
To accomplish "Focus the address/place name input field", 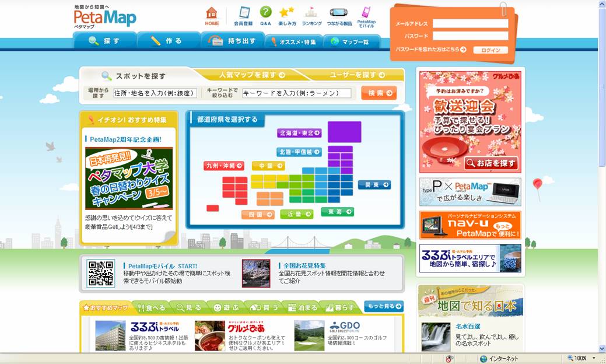I will pos(155,93).
